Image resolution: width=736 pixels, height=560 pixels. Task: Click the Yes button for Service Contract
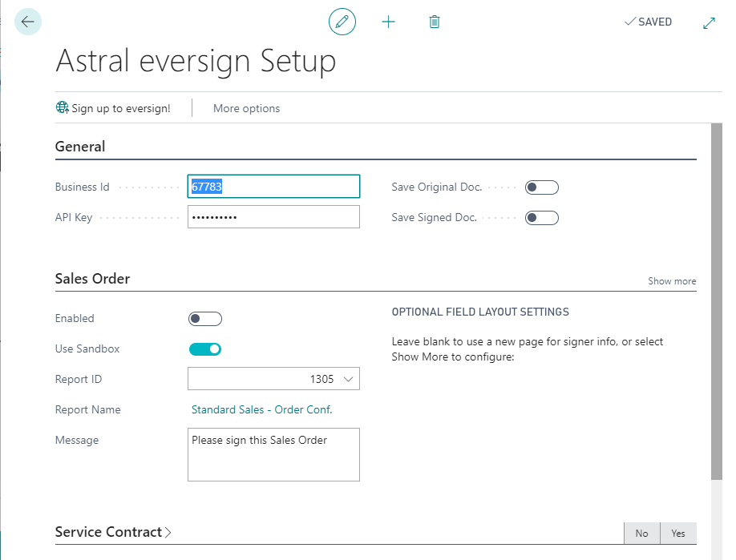coord(678,534)
